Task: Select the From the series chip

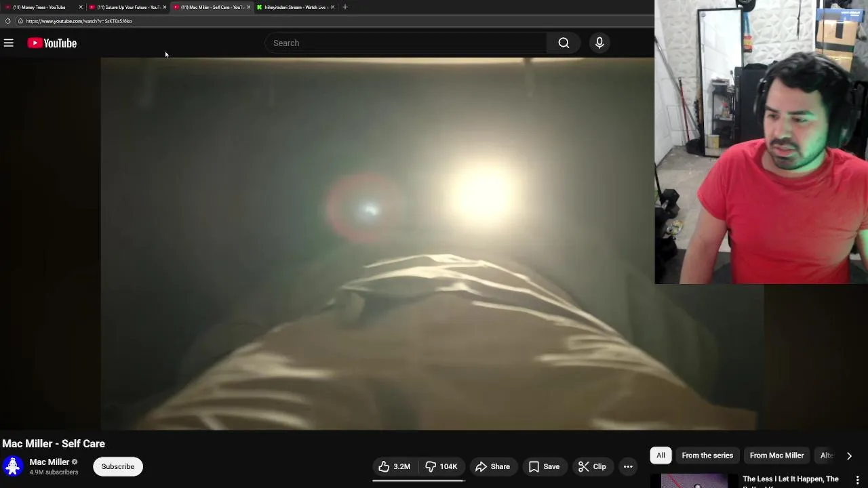Action: (707, 455)
